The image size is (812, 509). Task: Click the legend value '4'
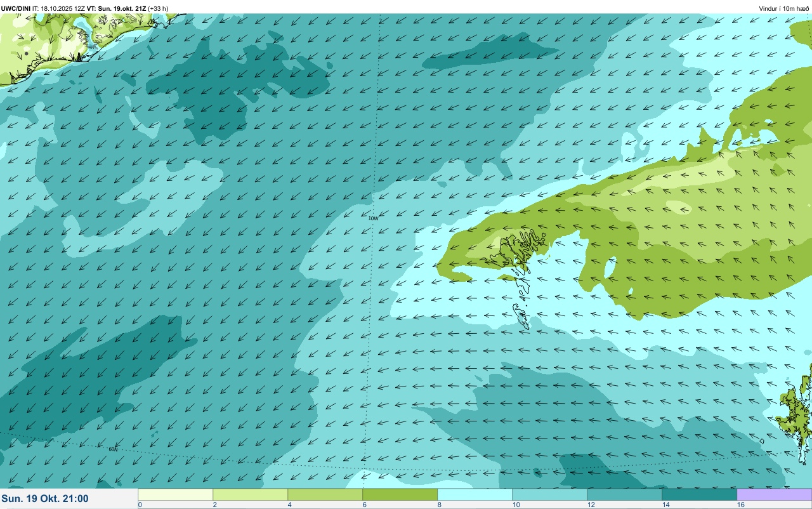pyautogui.click(x=289, y=505)
